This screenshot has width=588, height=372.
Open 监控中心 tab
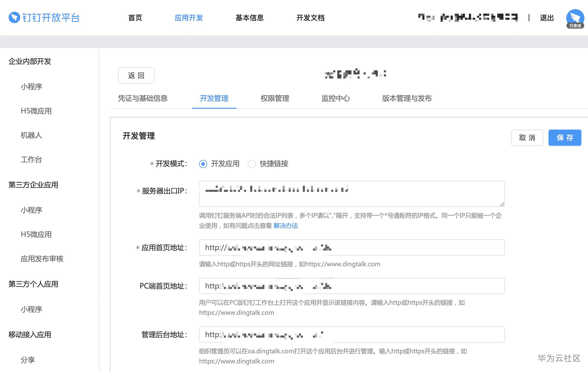[x=336, y=98]
